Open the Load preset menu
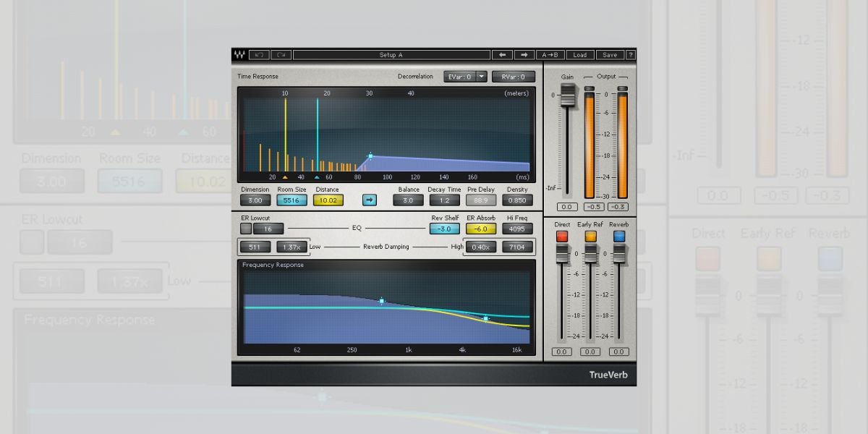The image size is (868, 434). pos(580,55)
